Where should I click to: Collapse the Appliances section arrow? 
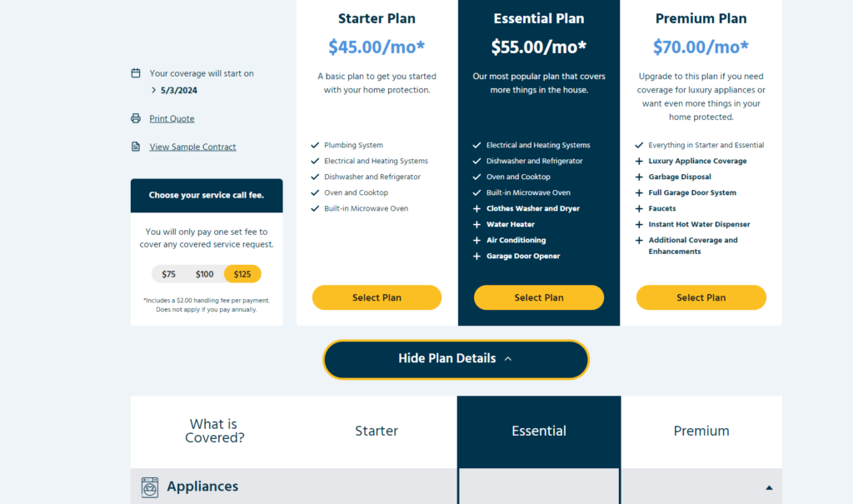[x=769, y=487]
